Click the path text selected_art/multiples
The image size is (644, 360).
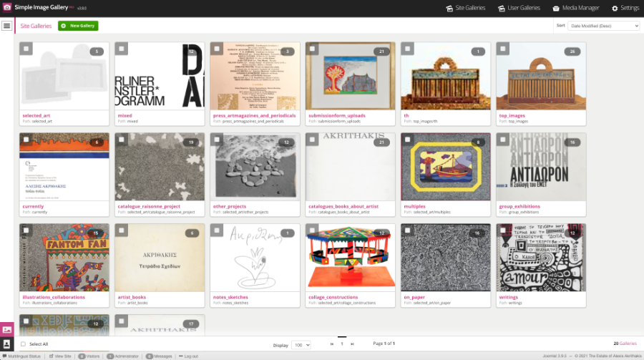pos(431,212)
